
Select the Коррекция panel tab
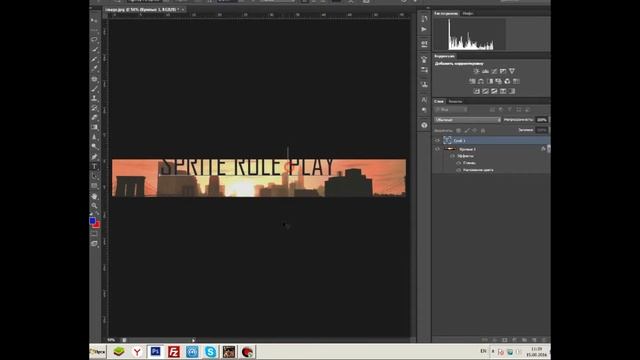(x=444, y=56)
